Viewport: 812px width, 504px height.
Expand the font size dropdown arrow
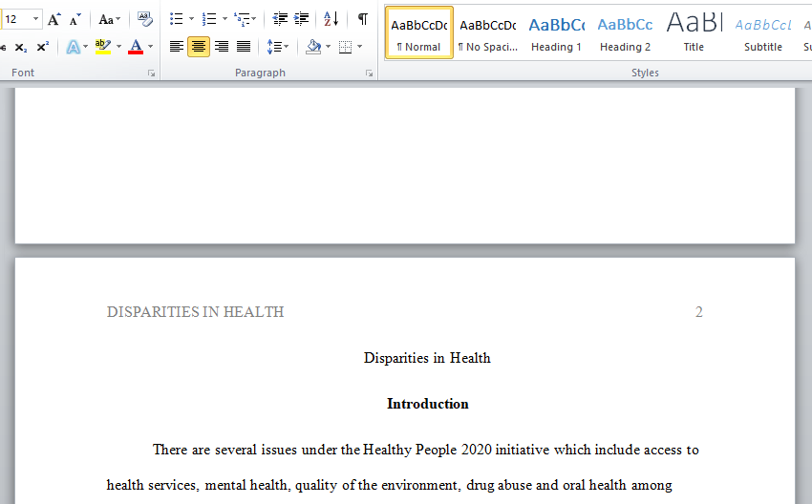coord(35,20)
